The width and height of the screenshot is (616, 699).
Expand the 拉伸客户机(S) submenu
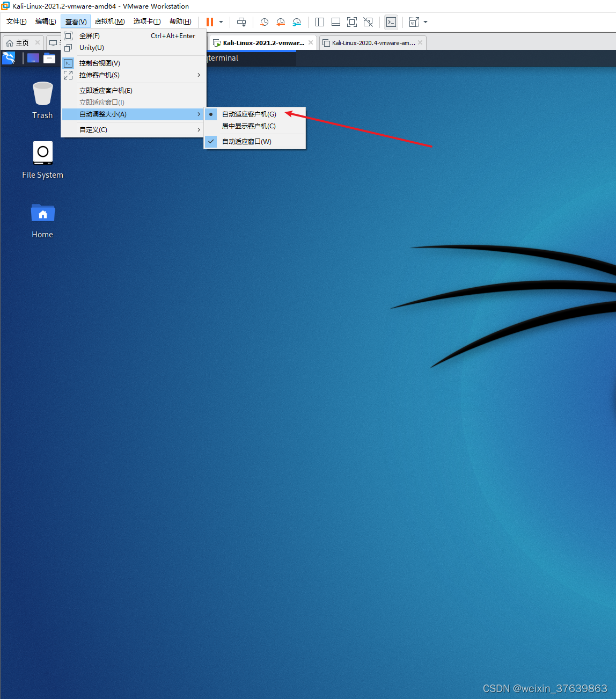[x=134, y=75]
